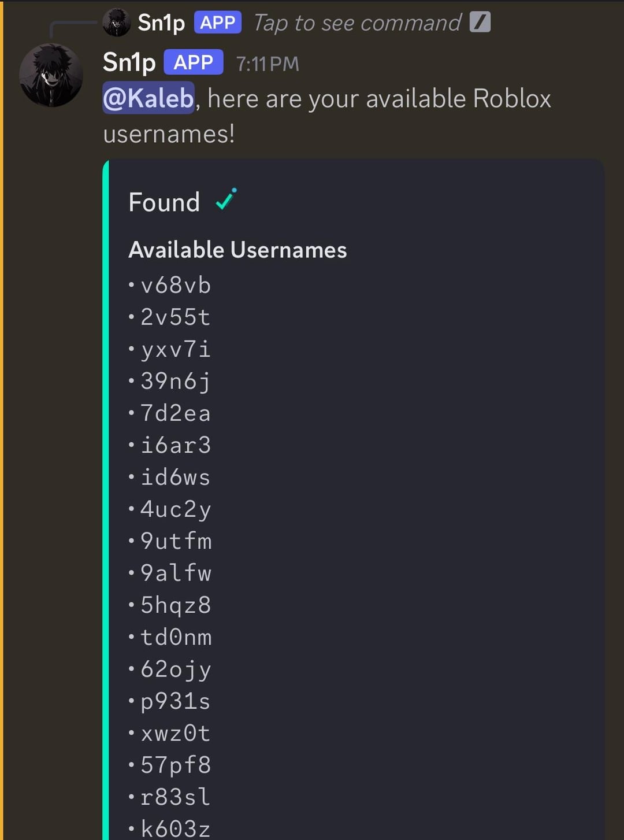Click the bullet next to k603z

[x=132, y=828]
